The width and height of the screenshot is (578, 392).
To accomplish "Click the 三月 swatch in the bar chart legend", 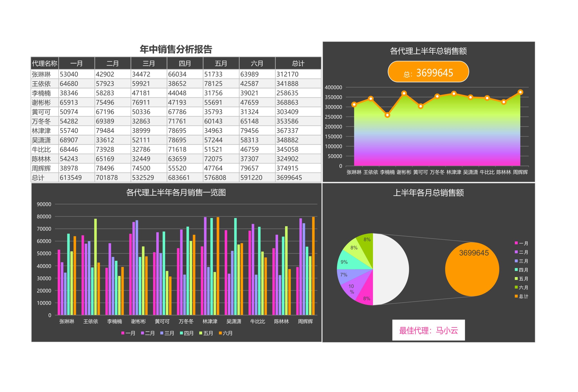I will tap(162, 333).
